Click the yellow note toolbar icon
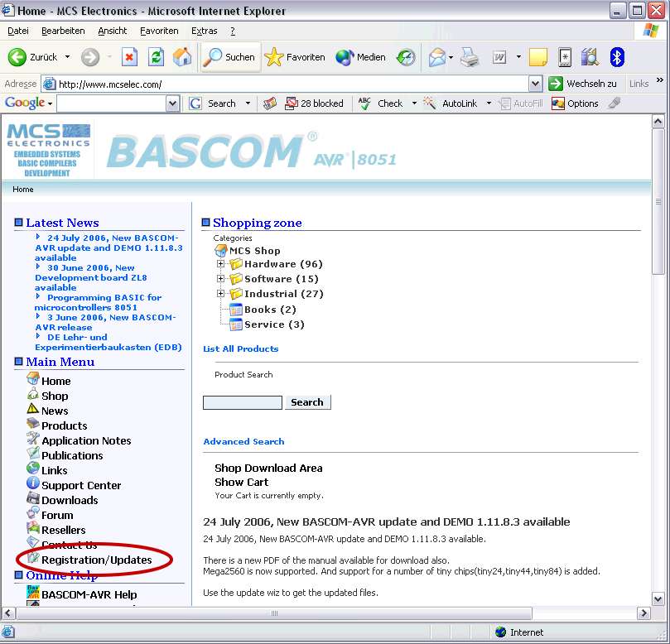 click(538, 57)
